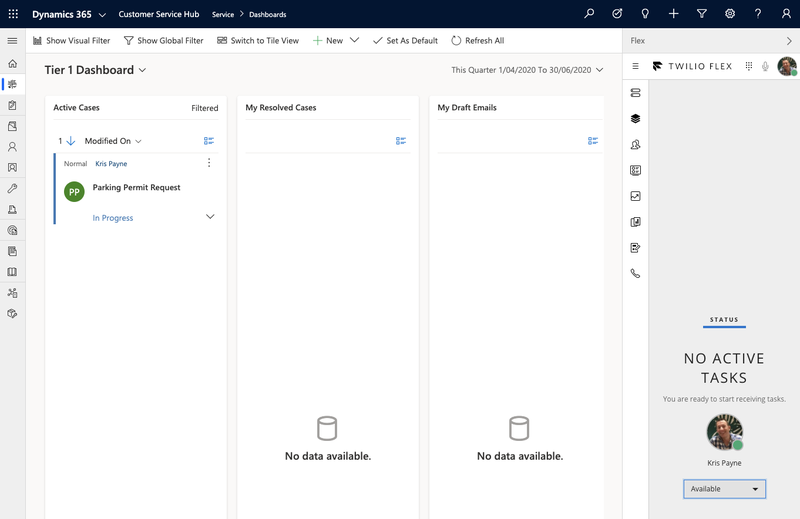
Task: Open the Kris Payne owner link
Action: pos(111,163)
